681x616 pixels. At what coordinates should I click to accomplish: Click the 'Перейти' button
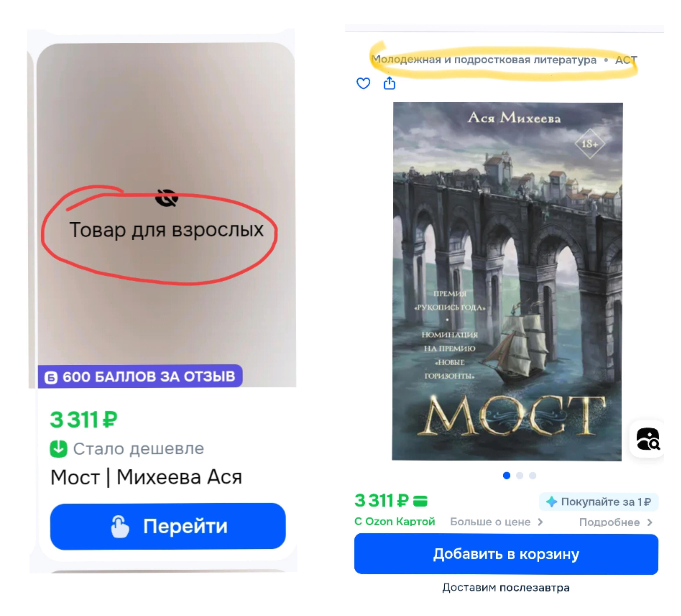pos(168,526)
